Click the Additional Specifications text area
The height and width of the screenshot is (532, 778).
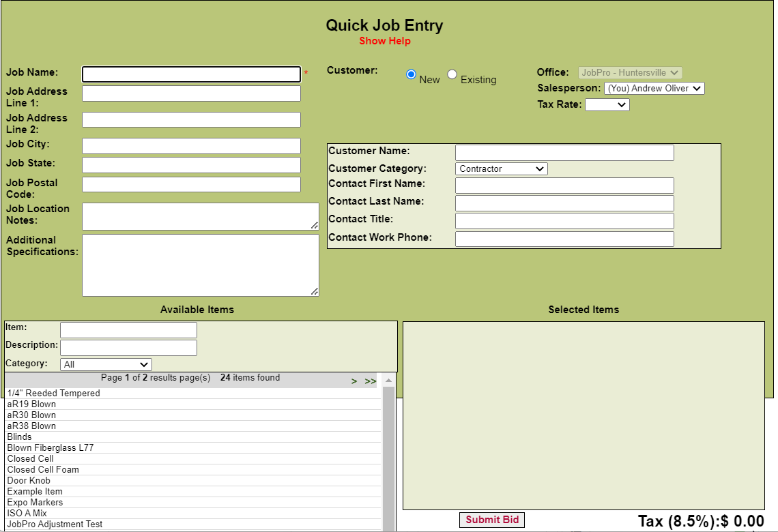[200, 265]
